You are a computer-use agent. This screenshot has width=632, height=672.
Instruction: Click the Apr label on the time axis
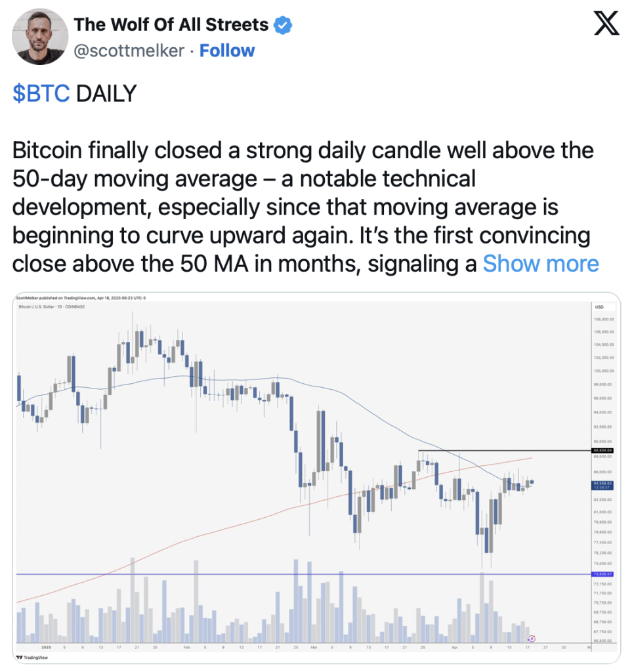point(455,647)
